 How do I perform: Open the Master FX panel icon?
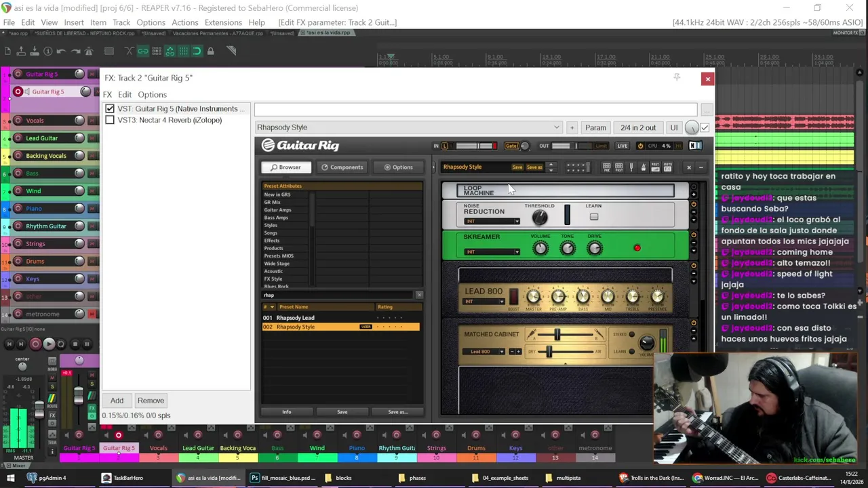(667, 167)
